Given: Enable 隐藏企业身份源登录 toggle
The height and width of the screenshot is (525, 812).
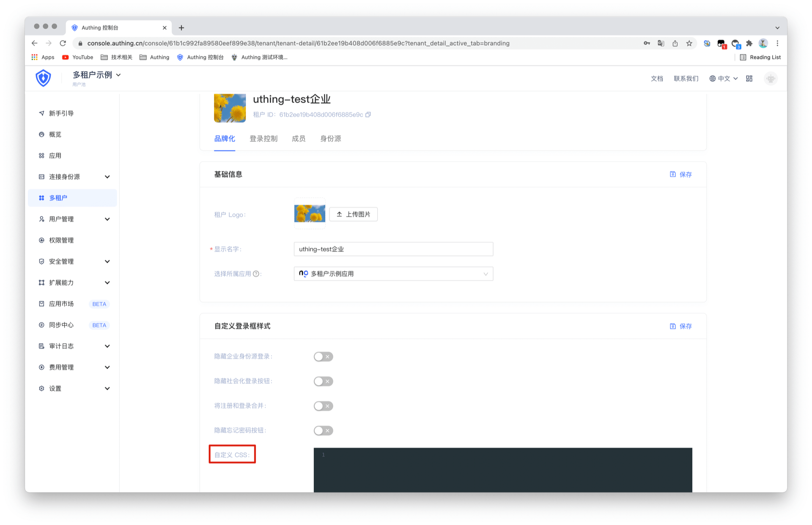Looking at the screenshot, I should point(323,356).
